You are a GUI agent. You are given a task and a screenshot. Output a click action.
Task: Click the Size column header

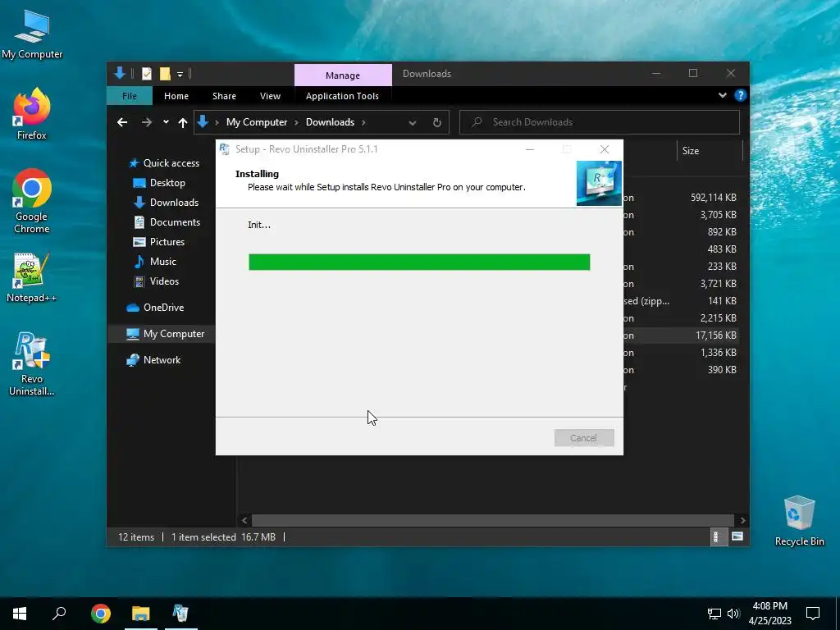click(710, 151)
